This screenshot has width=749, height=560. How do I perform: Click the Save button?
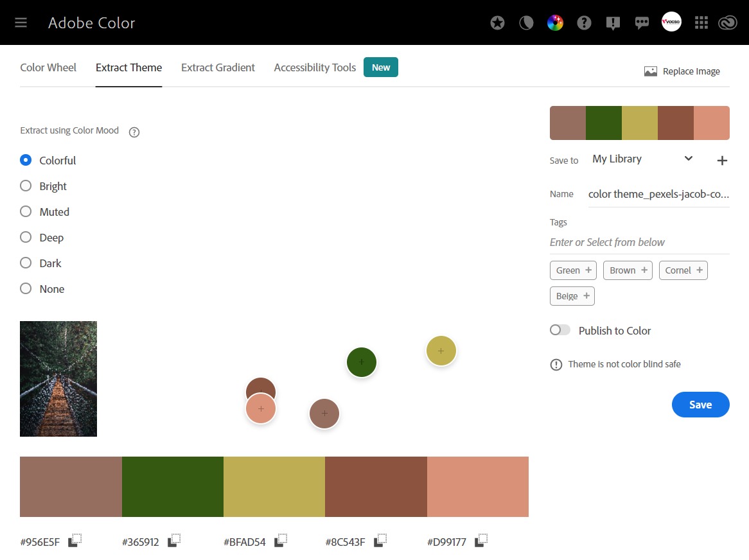[x=700, y=405]
